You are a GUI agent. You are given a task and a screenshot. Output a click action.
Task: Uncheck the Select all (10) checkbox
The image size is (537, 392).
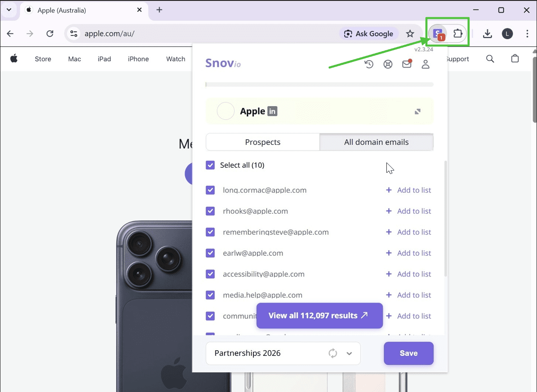click(x=210, y=165)
